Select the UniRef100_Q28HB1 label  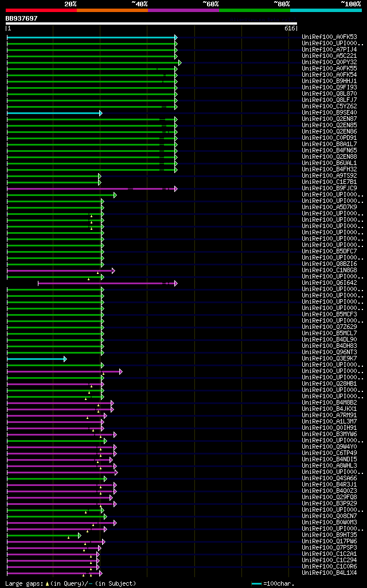[330, 383]
